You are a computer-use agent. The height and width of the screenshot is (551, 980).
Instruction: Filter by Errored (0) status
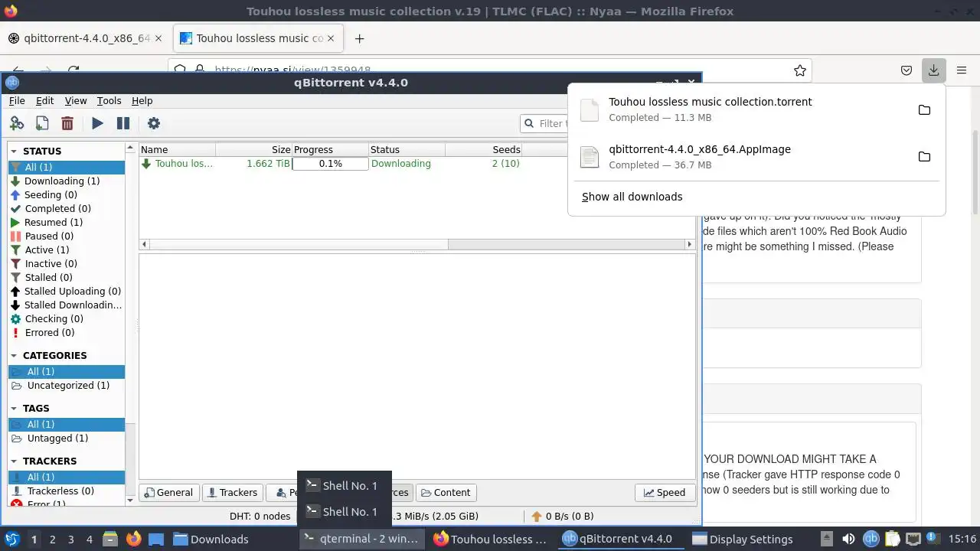coord(67,332)
